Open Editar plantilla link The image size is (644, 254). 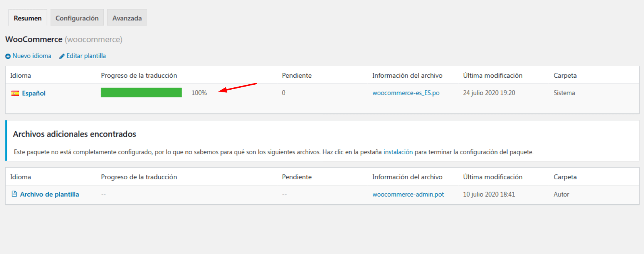pyautogui.click(x=86, y=56)
